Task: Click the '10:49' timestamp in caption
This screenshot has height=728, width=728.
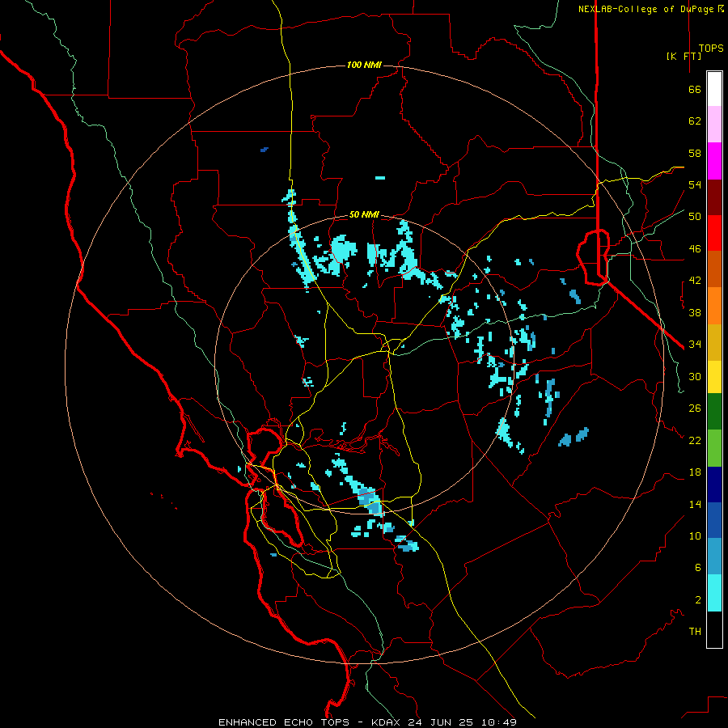Action: [x=498, y=722]
